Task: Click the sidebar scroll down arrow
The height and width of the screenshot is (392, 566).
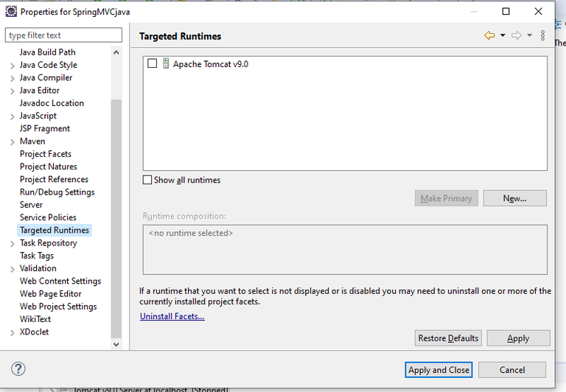Action: [116, 344]
